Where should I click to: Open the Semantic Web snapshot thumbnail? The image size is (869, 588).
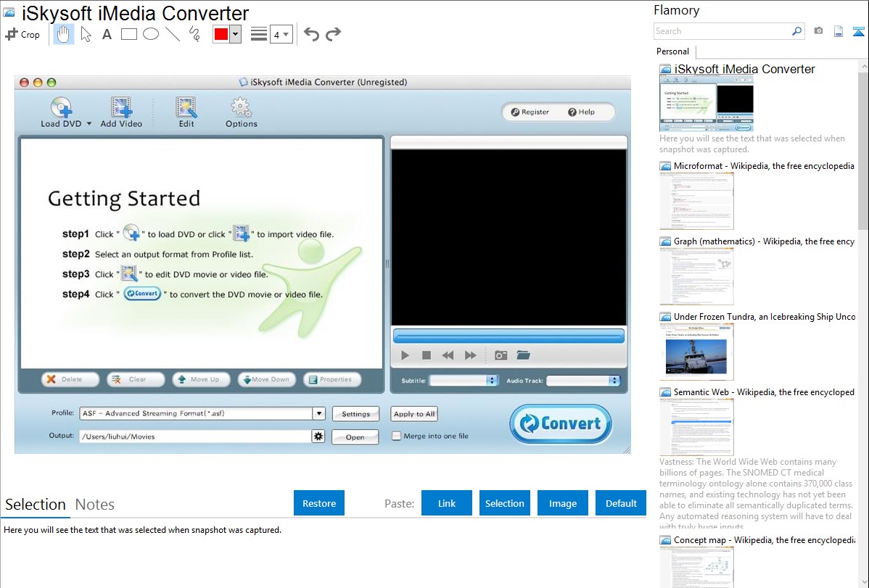[x=696, y=427]
